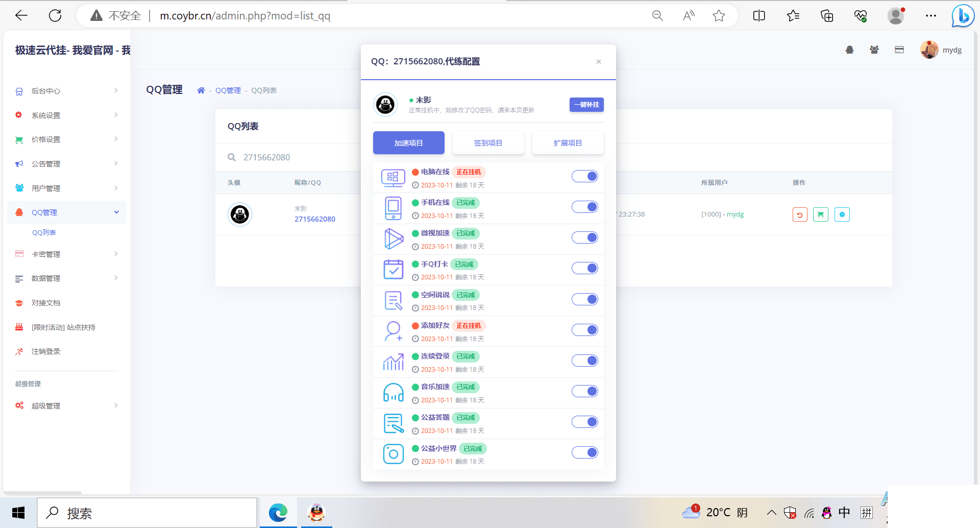Click the QQ管理 breadcrumb link

(228, 90)
